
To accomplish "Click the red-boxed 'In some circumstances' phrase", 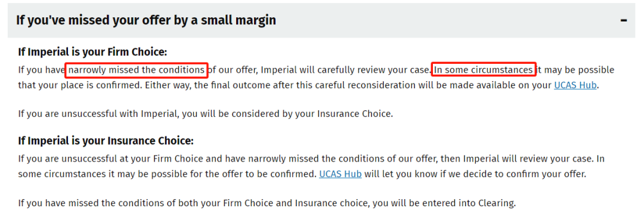I will coord(484,70).
